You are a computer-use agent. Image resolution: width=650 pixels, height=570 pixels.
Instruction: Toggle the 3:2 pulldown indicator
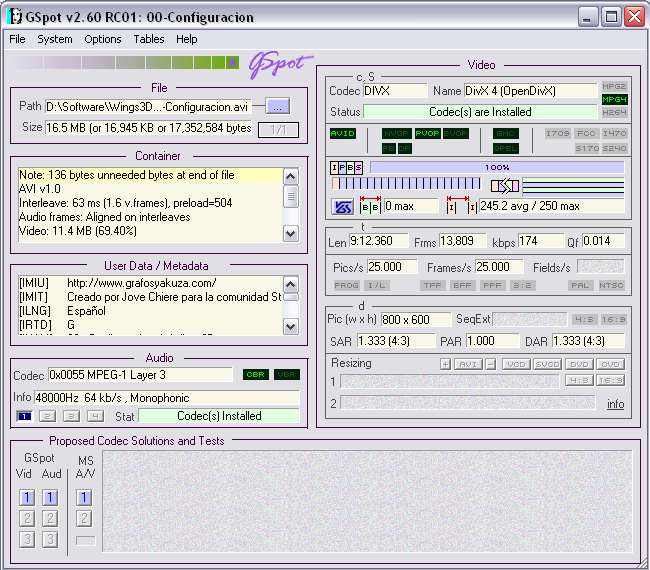click(x=522, y=286)
